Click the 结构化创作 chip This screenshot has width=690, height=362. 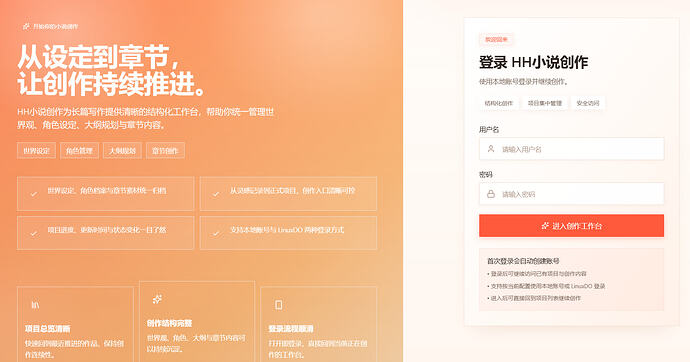[499, 103]
